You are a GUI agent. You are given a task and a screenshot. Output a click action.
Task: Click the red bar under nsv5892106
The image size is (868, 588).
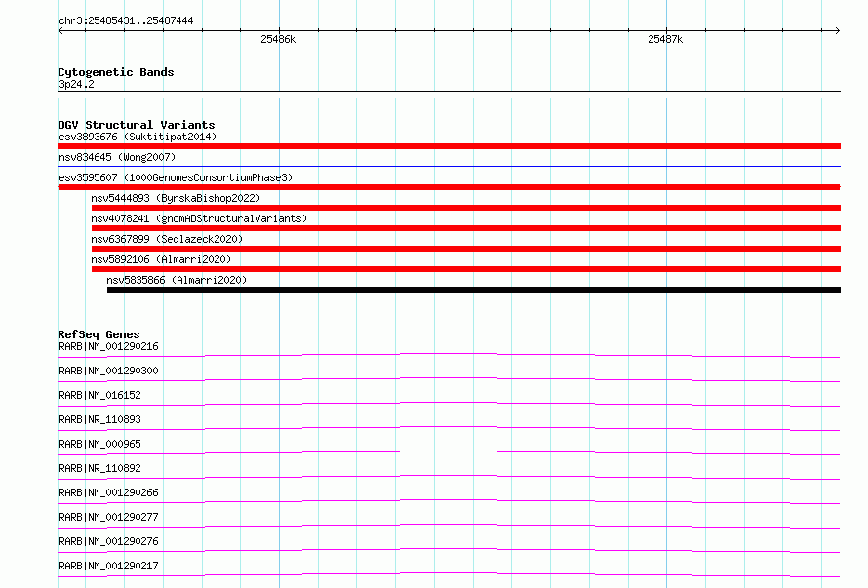click(x=466, y=269)
